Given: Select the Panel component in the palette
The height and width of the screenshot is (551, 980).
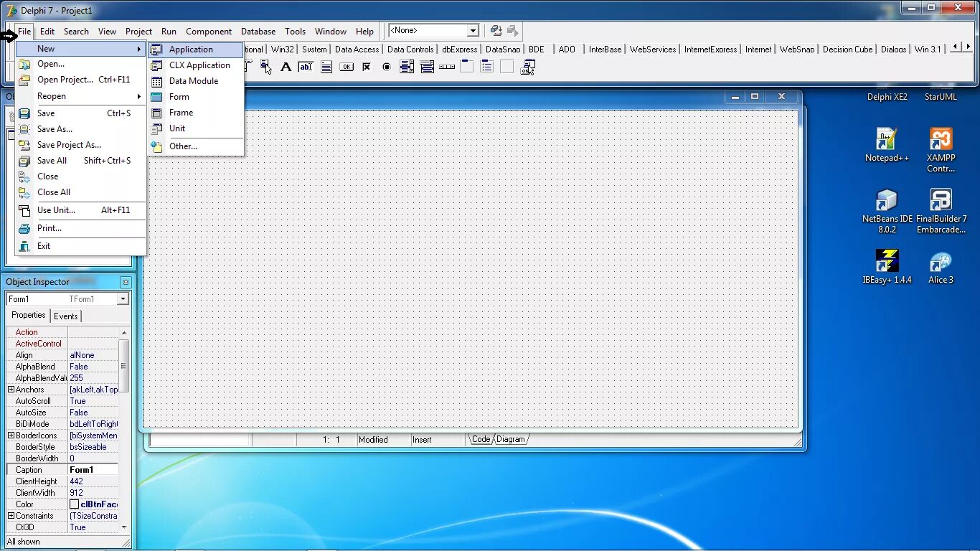Looking at the screenshot, I should [x=507, y=67].
